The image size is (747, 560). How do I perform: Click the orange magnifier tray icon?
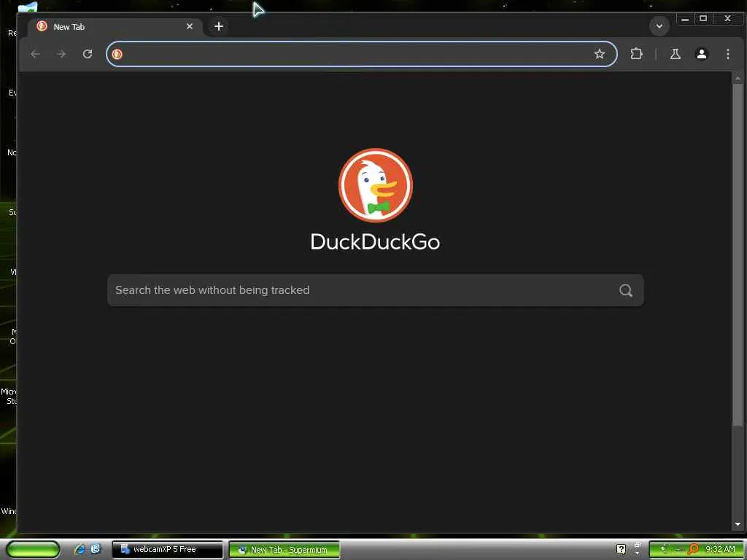click(x=693, y=549)
